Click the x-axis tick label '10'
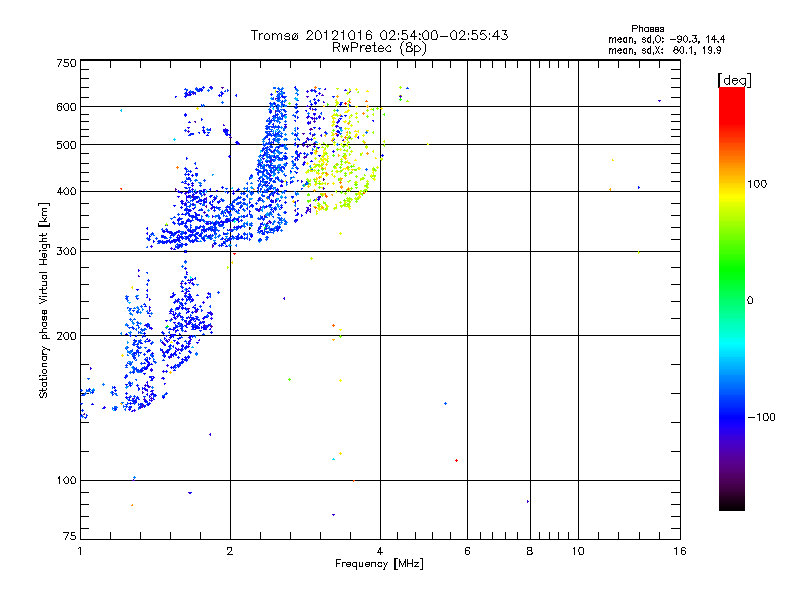Screen dimensions: 800x600 coord(578,551)
